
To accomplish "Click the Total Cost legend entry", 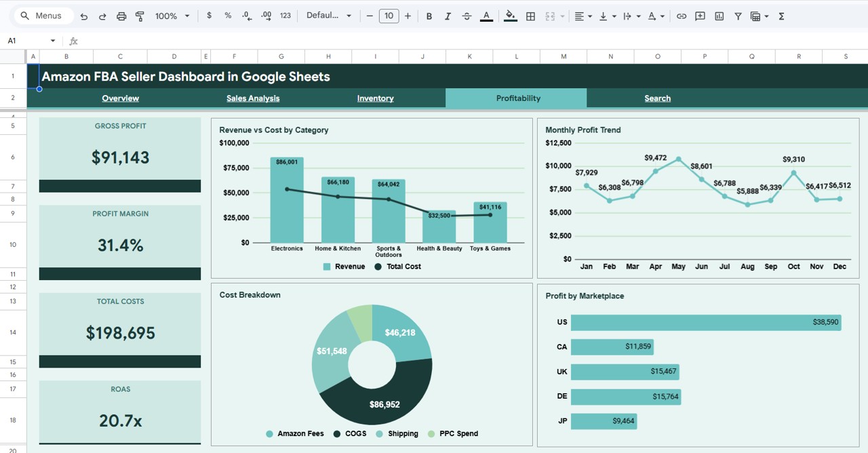I will pyautogui.click(x=397, y=267).
